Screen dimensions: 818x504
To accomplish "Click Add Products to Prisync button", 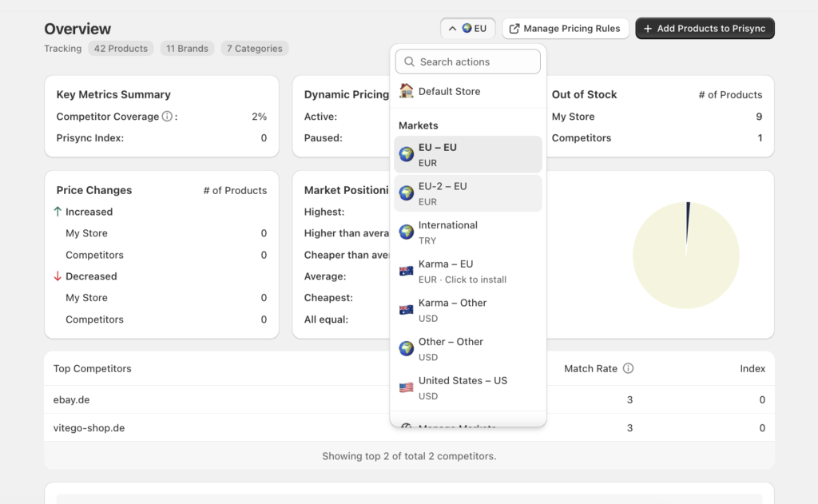I will [705, 28].
